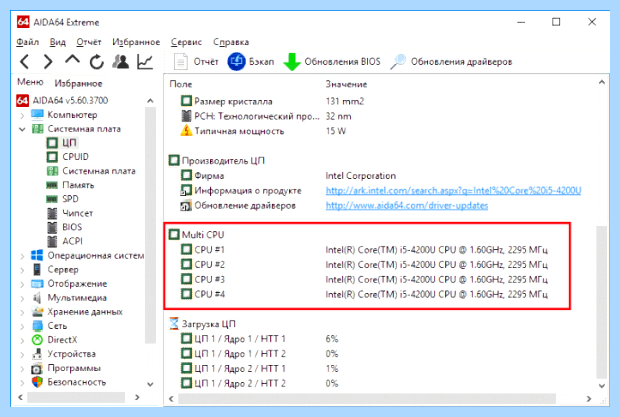Go forward with the right arrow toolbar icon
620x417 pixels.
tap(48, 62)
